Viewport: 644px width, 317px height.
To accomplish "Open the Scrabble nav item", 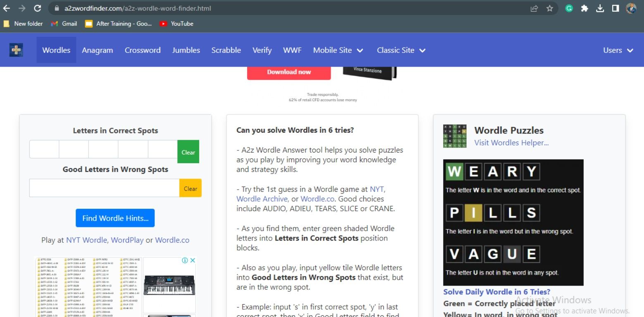I will (x=226, y=50).
